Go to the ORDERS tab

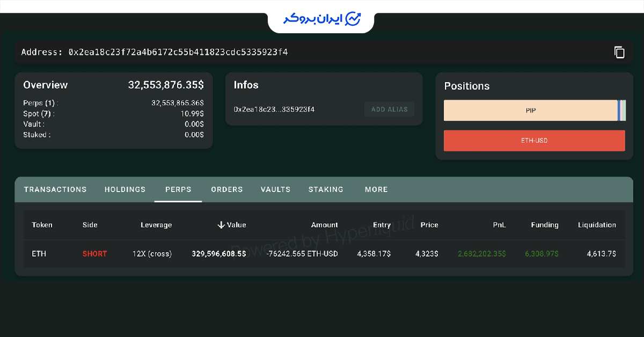(x=226, y=189)
